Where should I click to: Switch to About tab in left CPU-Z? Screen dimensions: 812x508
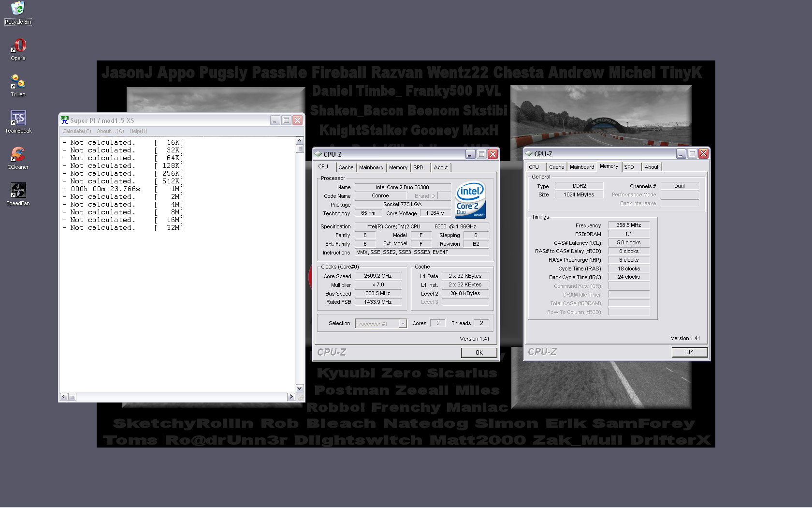tap(440, 167)
